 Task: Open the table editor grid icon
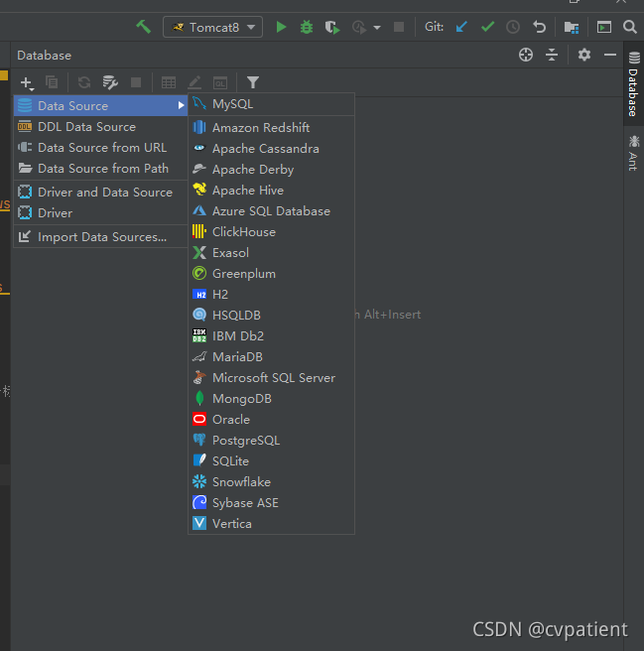click(x=169, y=82)
